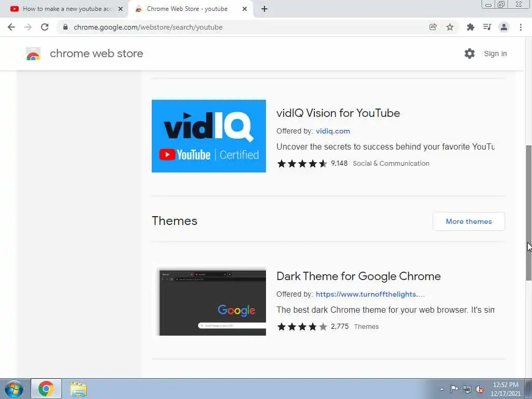Click More themes button
532x399 pixels.
click(469, 221)
